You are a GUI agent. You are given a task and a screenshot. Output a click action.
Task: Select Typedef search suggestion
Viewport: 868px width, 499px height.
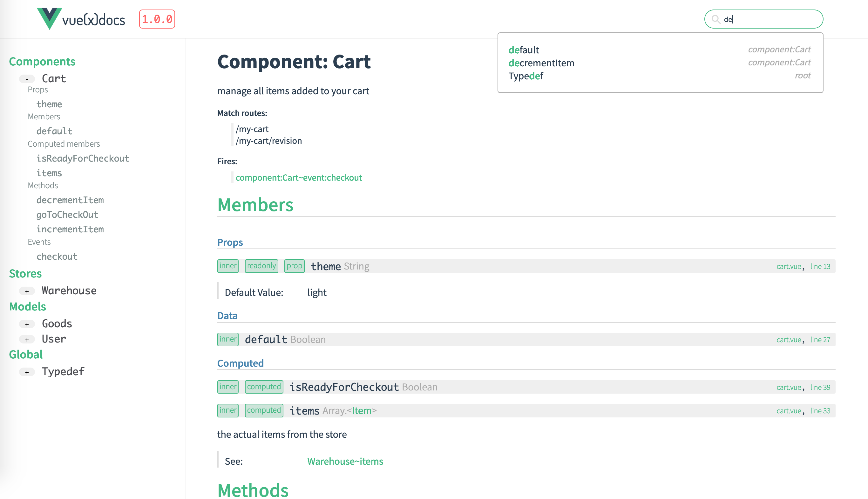(526, 76)
